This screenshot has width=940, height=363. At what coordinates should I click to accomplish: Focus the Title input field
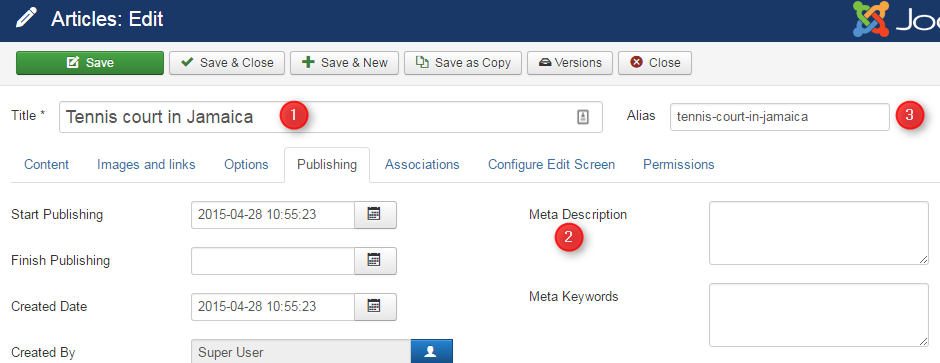[x=331, y=117]
